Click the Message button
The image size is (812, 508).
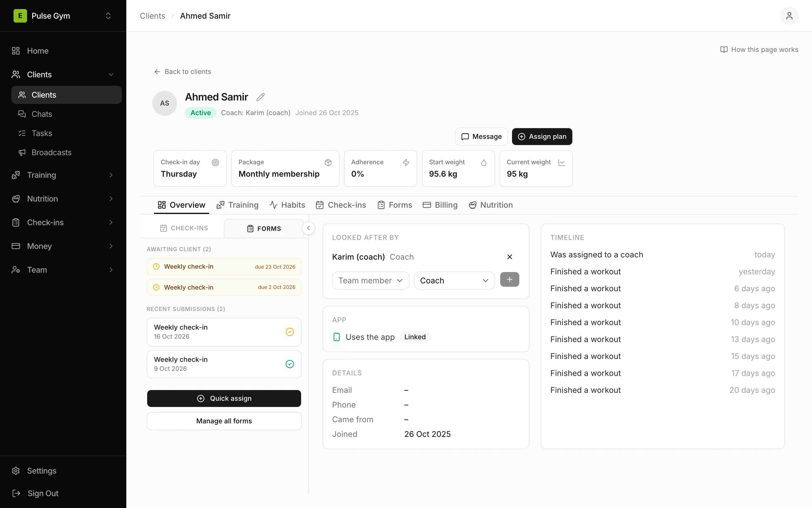(481, 137)
